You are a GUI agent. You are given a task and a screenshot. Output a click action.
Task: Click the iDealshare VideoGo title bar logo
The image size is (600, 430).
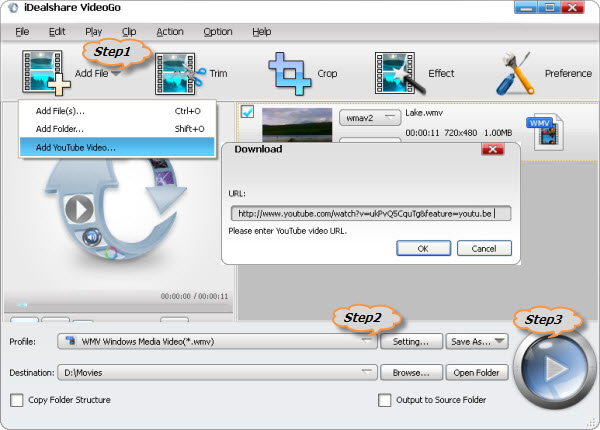13,8
